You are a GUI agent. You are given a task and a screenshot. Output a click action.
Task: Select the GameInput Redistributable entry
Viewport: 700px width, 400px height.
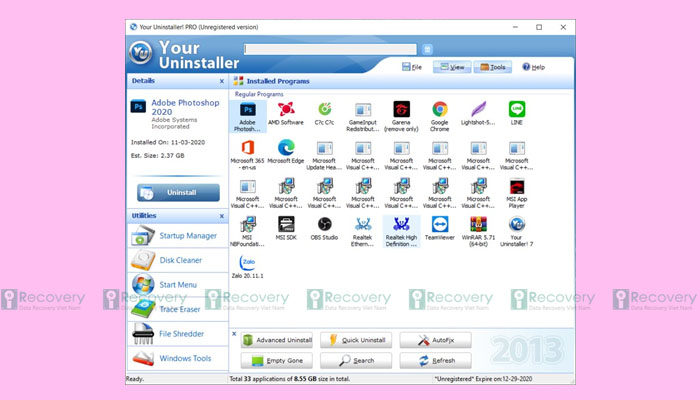(x=362, y=116)
